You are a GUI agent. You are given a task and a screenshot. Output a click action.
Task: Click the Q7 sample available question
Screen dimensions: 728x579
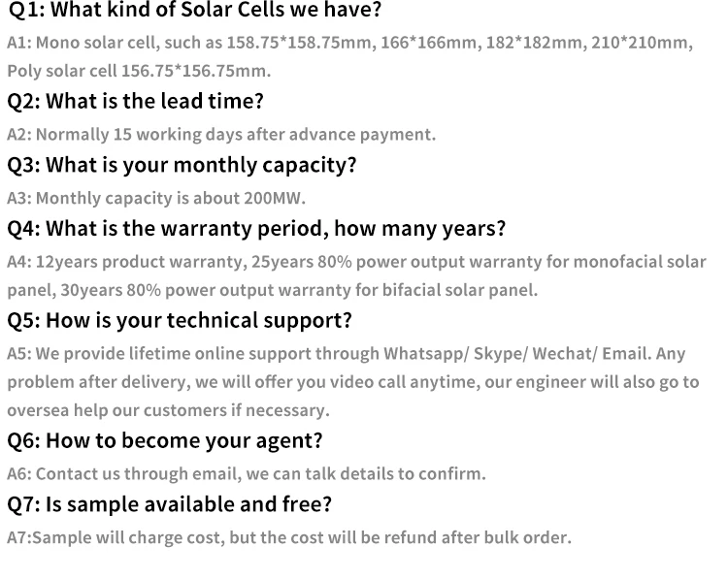[170, 504]
